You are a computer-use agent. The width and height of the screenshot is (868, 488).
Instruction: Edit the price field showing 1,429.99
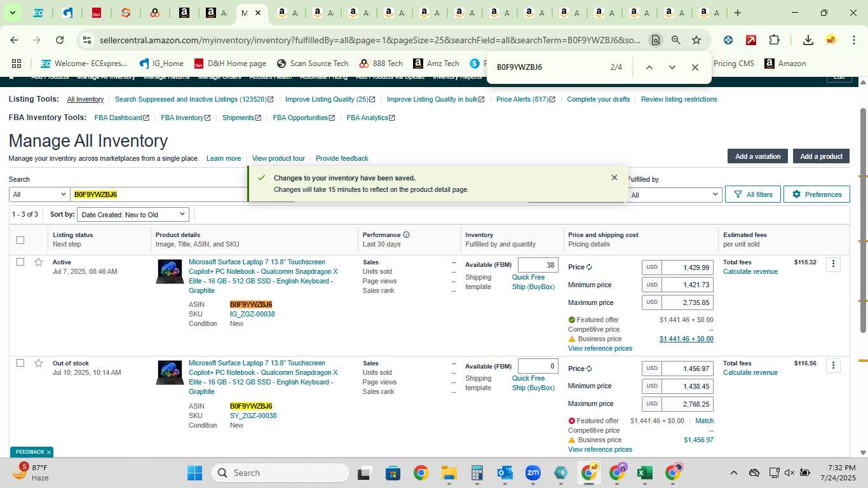click(688, 268)
